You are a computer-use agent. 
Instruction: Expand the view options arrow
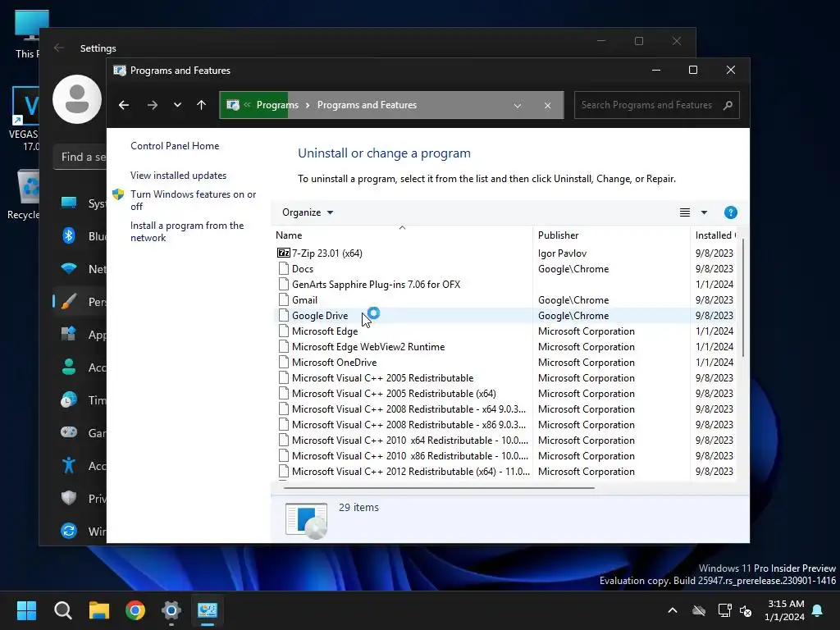(704, 212)
